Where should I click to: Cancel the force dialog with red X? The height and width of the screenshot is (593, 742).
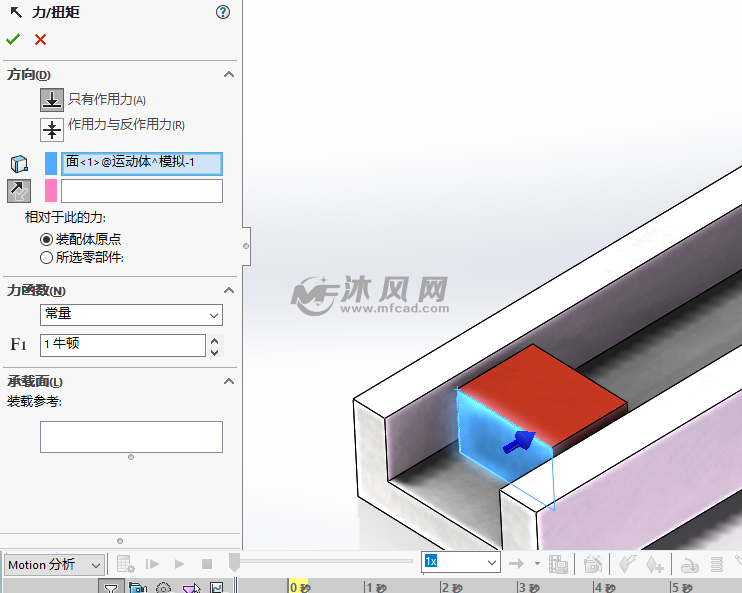click(41, 39)
